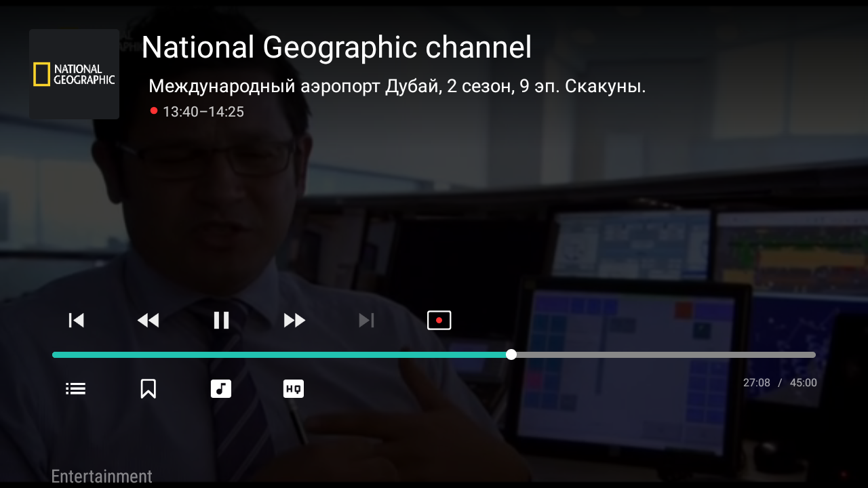The width and height of the screenshot is (868, 488).
Task: Click the broadcast time 13:40–14:25
Action: pos(203,112)
